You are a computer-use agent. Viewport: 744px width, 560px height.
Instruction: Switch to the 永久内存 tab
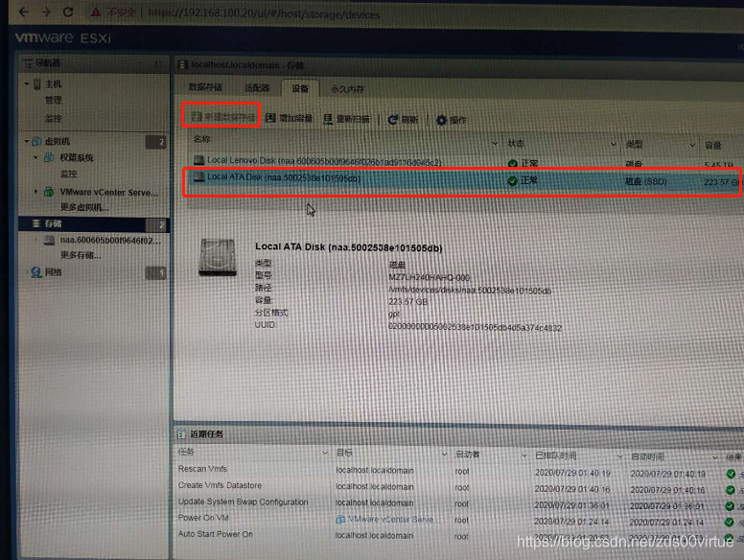[347, 89]
